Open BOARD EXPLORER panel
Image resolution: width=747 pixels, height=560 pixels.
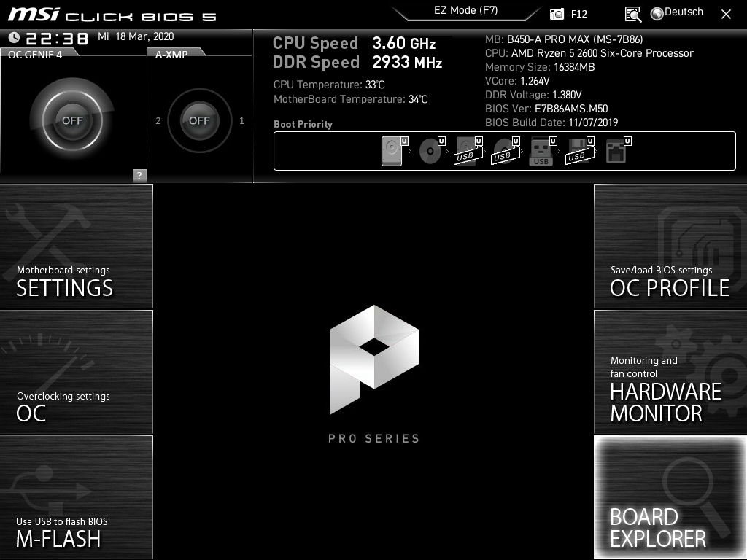(x=670, y=497)
